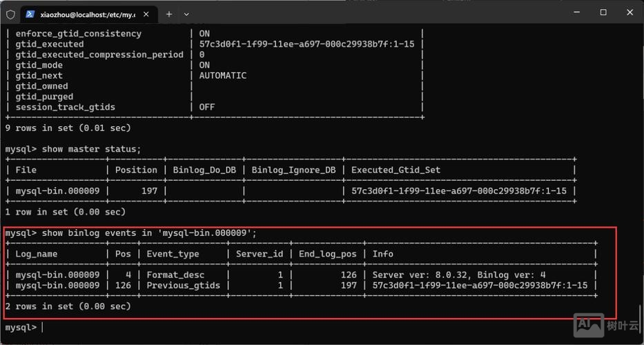Click the 'show master status;' command
This screenshot has width=644, height=345.
point(91,149)
